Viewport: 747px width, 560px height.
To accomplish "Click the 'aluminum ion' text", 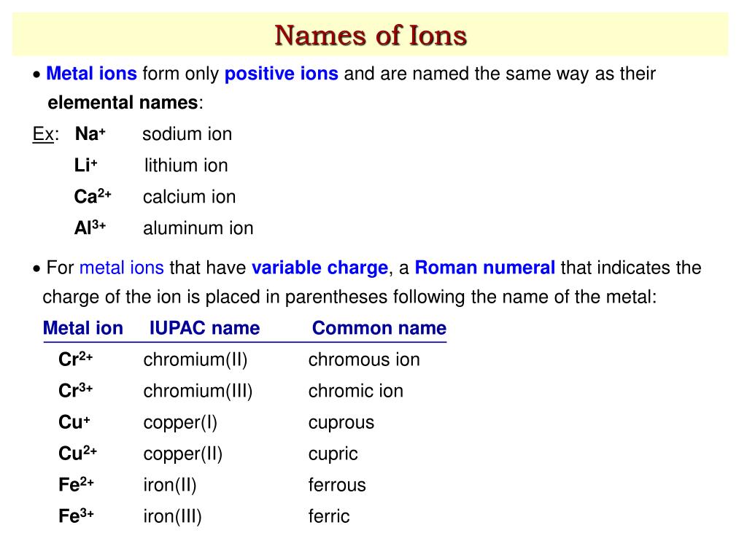I will click(x=198, y=228).
